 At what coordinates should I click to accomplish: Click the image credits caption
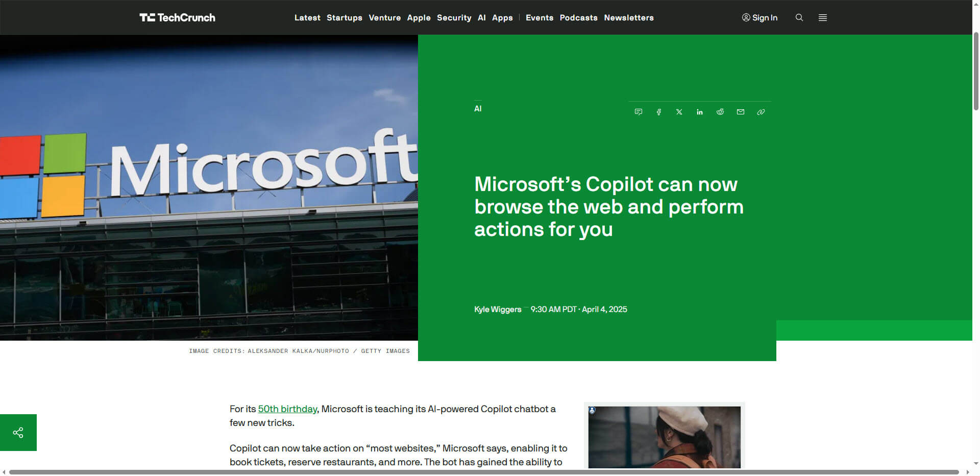(299, 351)
